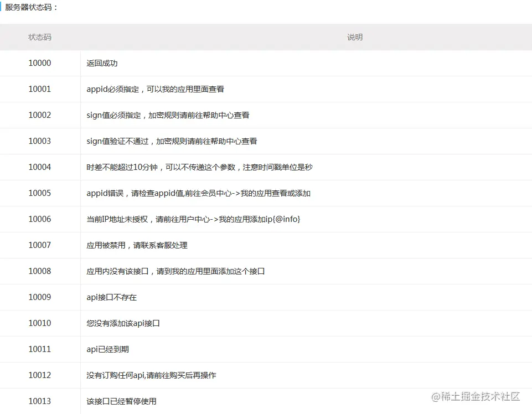Click the 状态码 column header

[40, 37]
